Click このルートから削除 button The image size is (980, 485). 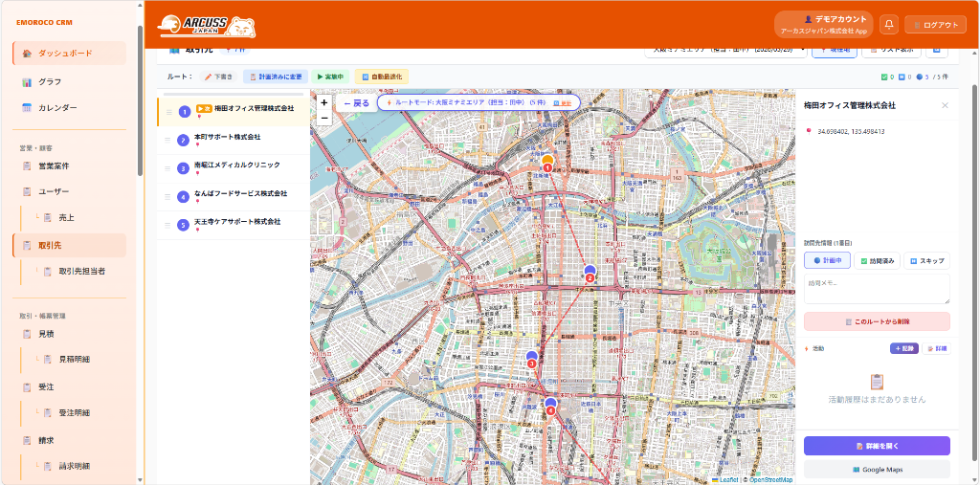[877, 321]
